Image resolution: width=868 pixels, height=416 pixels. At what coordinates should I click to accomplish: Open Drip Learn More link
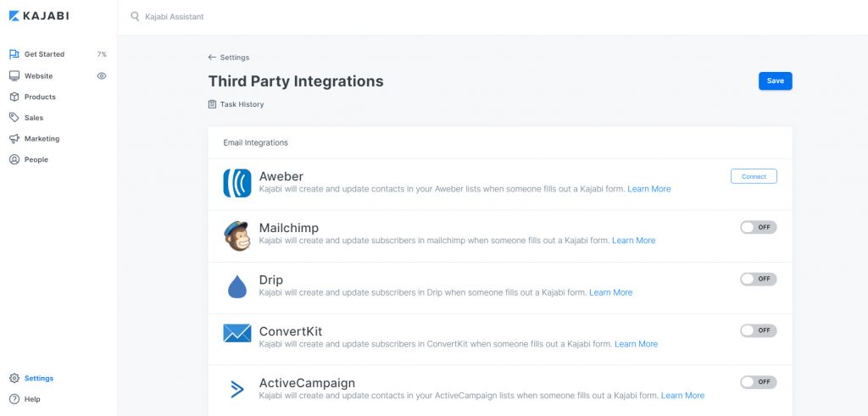tap(610, 292)
